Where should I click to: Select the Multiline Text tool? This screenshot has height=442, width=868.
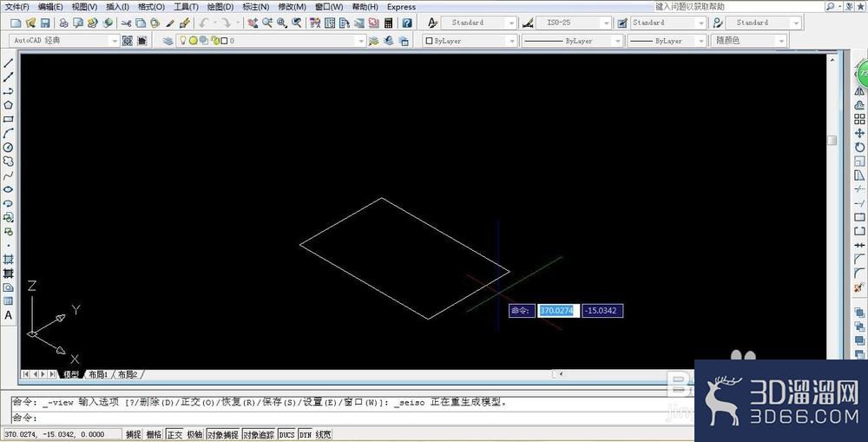(9, 315)
